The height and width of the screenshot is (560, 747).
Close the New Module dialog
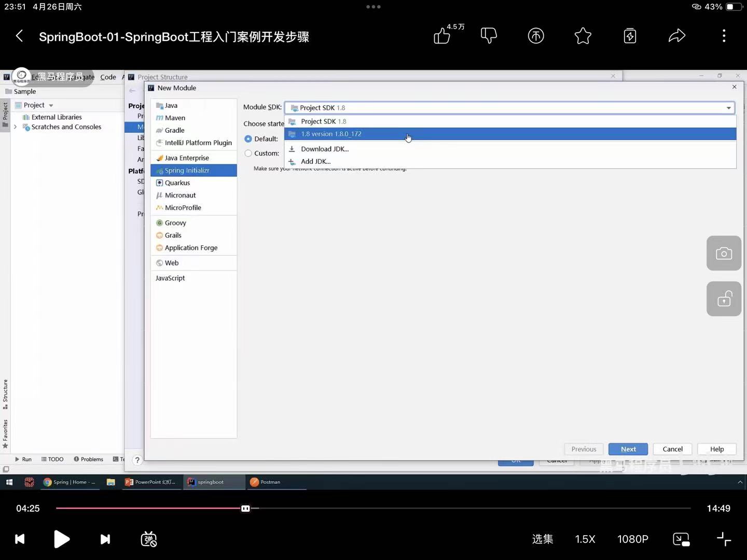(x=734, y=87)
